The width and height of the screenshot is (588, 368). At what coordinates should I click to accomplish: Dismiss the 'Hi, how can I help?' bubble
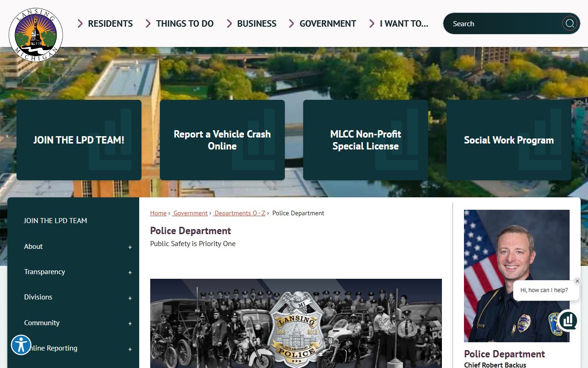point(577,281)
